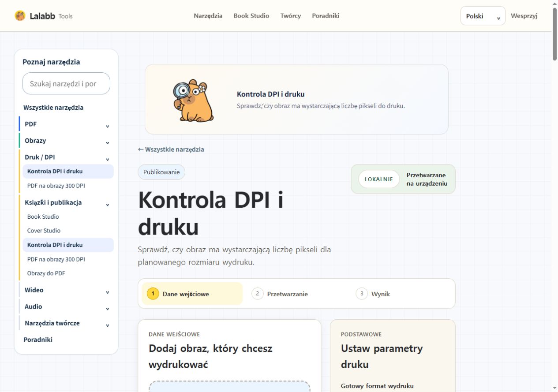558x392 pixels.
Task: Collapse the Druk / DPI category
Action: pyautogui.click(x=66, y=157)
